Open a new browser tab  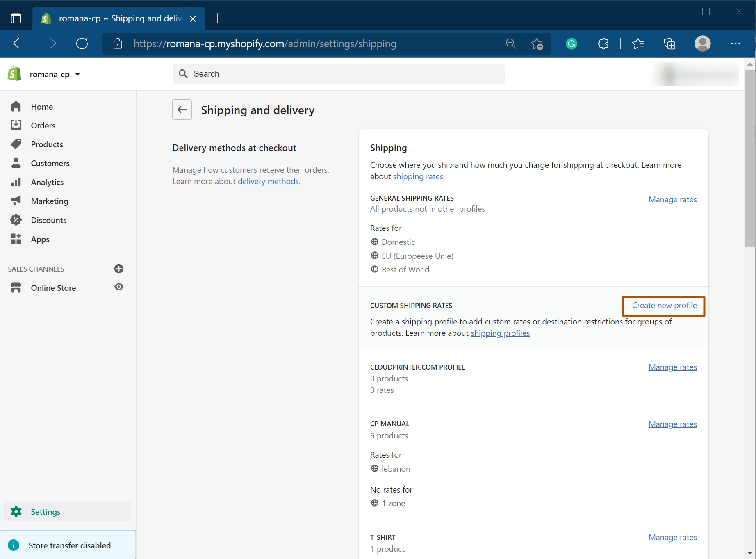pyautogui.click(x=217, y=18)
